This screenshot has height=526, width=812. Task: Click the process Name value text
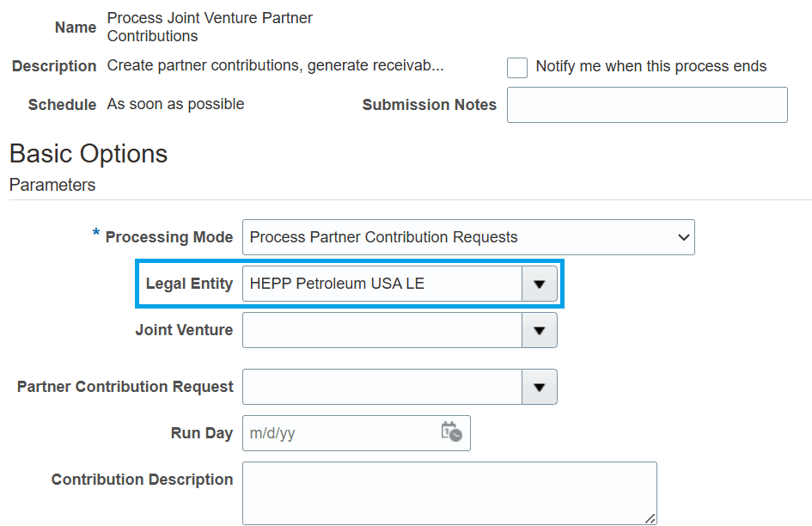(210, 27)
